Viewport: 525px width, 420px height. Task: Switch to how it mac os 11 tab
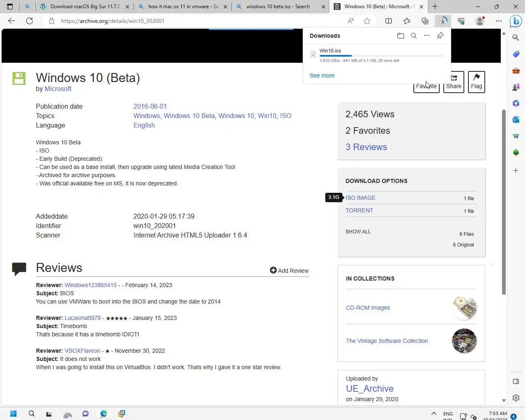(183, 7)
